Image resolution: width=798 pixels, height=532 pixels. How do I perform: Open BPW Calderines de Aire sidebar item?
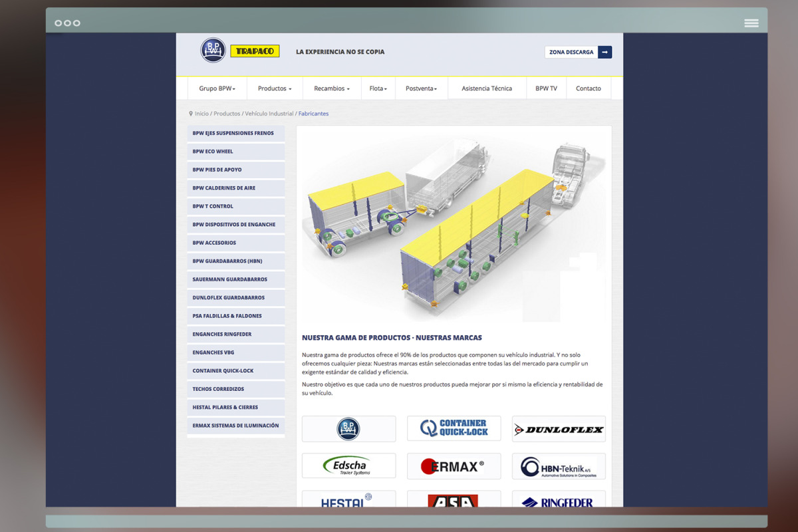[236, 188]
